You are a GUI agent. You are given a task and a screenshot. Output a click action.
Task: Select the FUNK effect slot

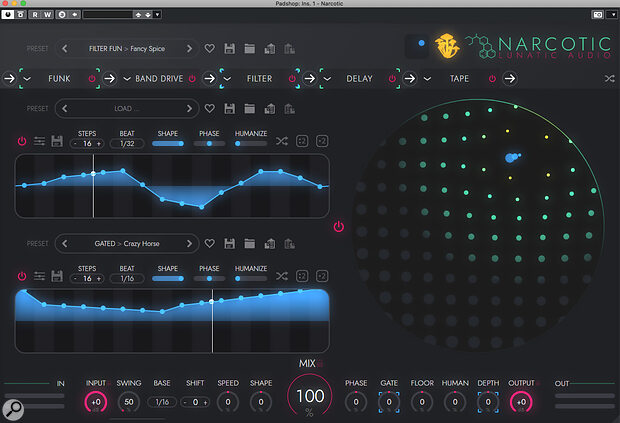click(x=59, y=79)
